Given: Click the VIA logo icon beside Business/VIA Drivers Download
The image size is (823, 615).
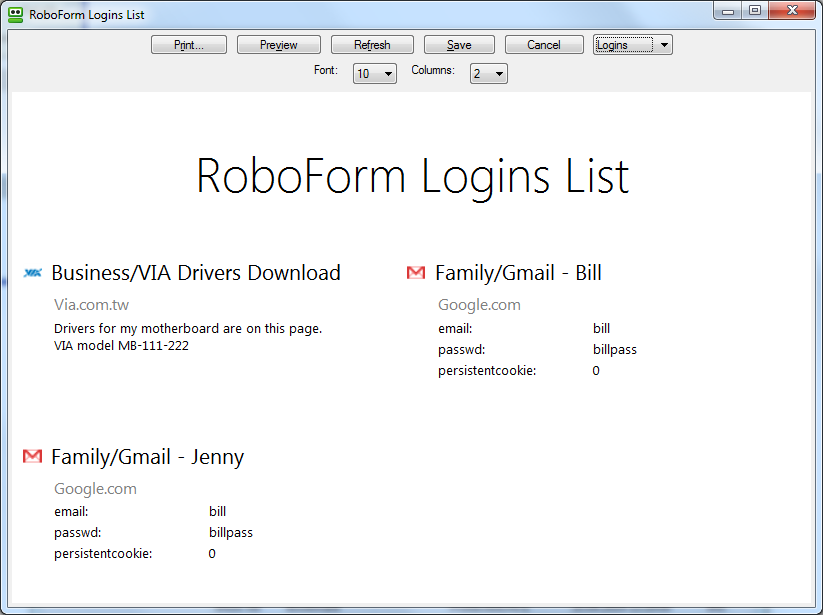Looking at the screenshot, I should coord(33,273).
